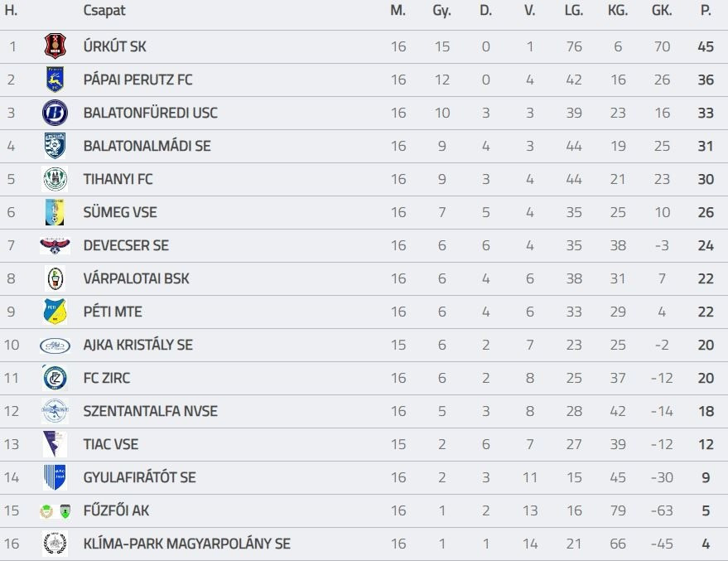Click the Balatonfüredi USC logo
The image size is (728, 561).
55,113
